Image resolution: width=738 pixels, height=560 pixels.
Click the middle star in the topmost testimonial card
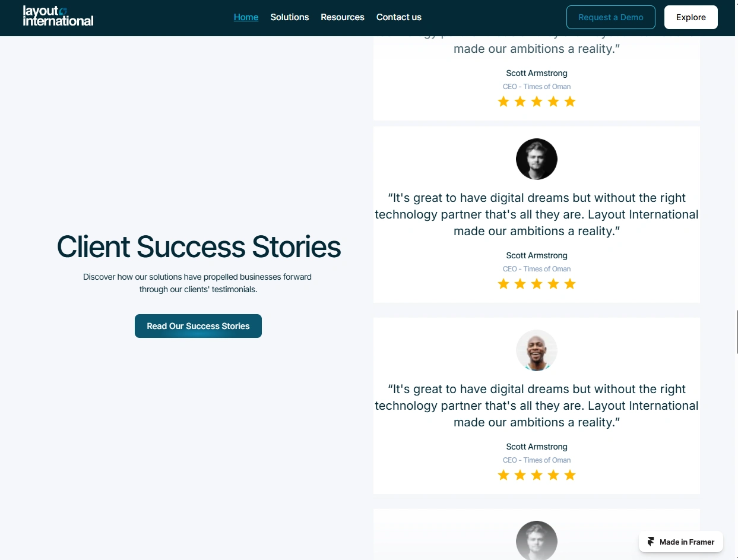[x=537, y=102]
